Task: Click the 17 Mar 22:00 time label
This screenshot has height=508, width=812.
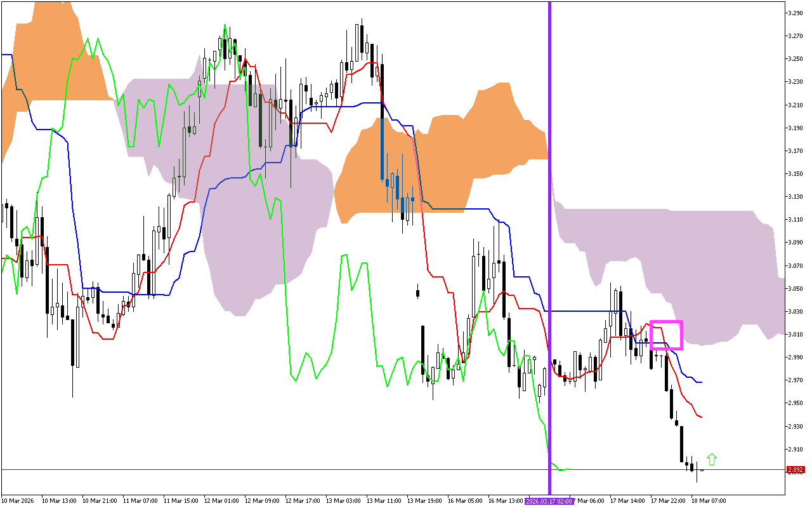Action: coord(669,501)
